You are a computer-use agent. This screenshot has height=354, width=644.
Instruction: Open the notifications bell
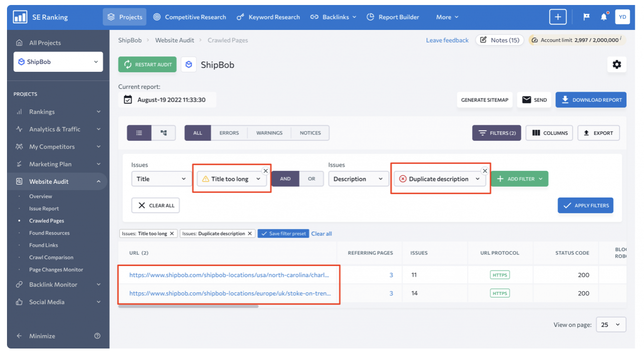604,17
